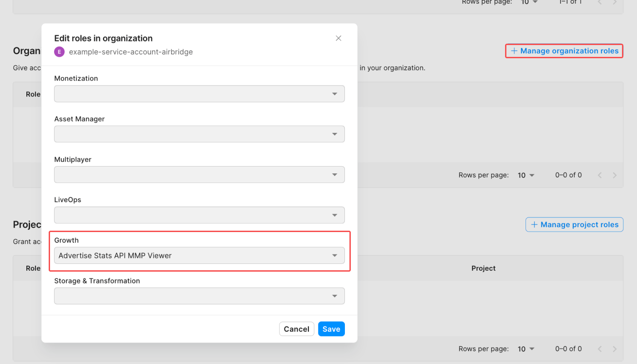The image size is (637, 364).
Task: Click the 0–0 of 0 count in project roles table
Action: [568, 349]
